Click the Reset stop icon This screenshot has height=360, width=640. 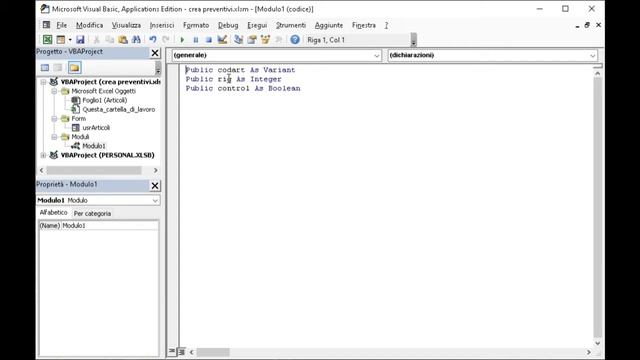[209, 40]
